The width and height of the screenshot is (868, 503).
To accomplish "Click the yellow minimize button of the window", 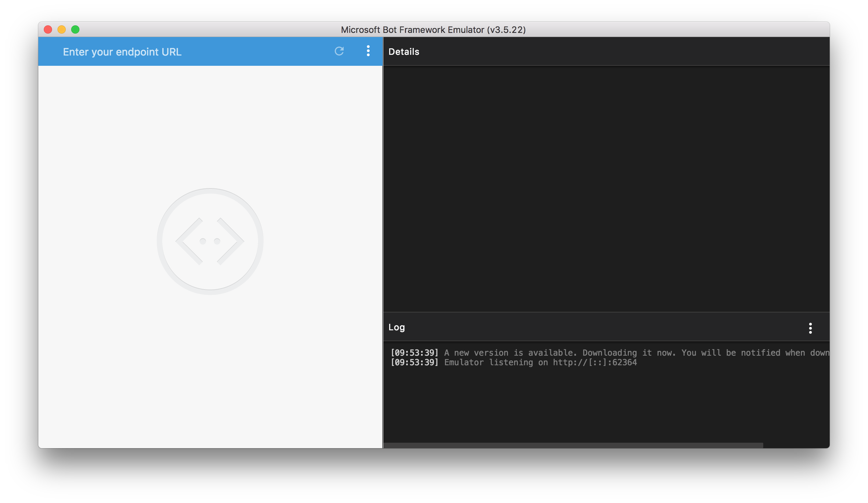I will coord(61,30).
